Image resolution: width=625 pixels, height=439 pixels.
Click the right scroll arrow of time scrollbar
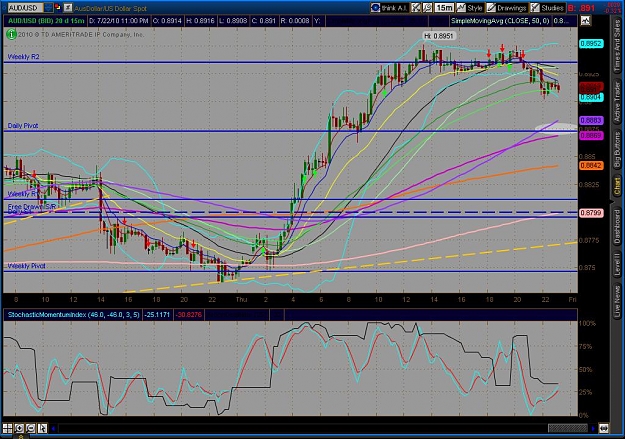(x=593, y=429)
